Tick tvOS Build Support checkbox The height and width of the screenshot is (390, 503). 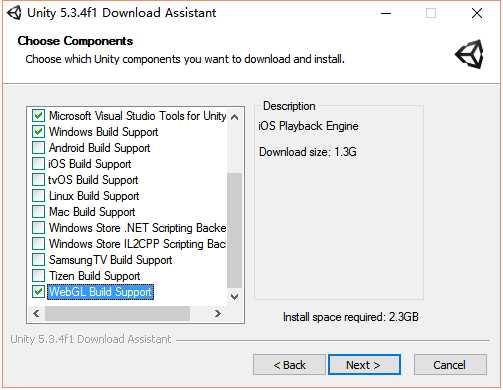tap(38, 180)
